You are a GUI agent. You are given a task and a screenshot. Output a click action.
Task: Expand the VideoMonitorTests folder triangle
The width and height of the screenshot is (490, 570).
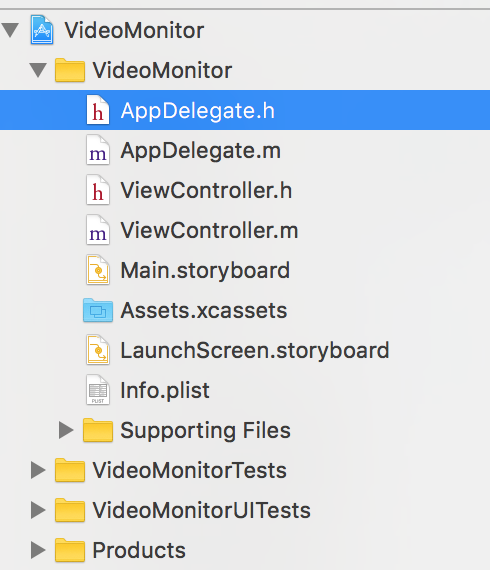pyautogui.click(x=38, y=470)
